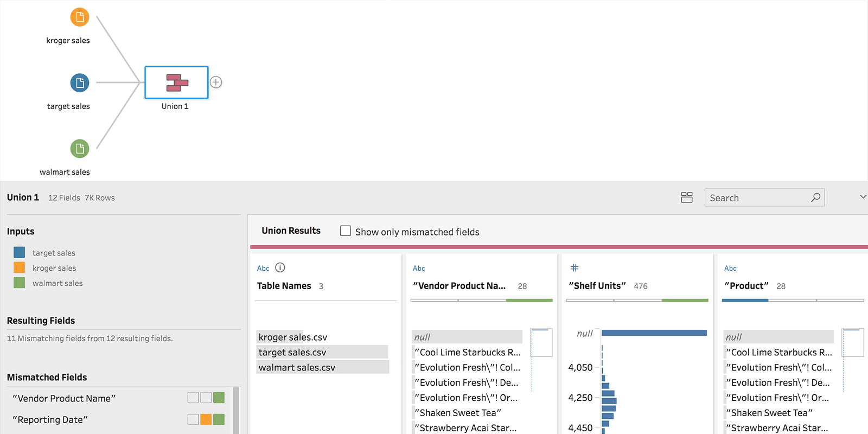This screenshot has width=868, height=434.
Task: Click the number type icon for Shelf Units
Action: tap(575, 268)
